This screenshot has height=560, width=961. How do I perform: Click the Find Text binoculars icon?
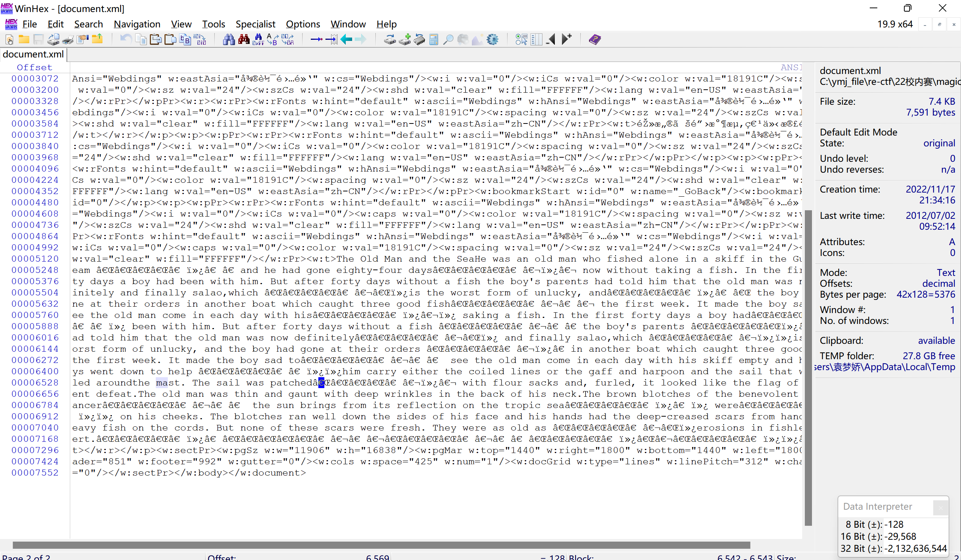click(x=229, y=39)
